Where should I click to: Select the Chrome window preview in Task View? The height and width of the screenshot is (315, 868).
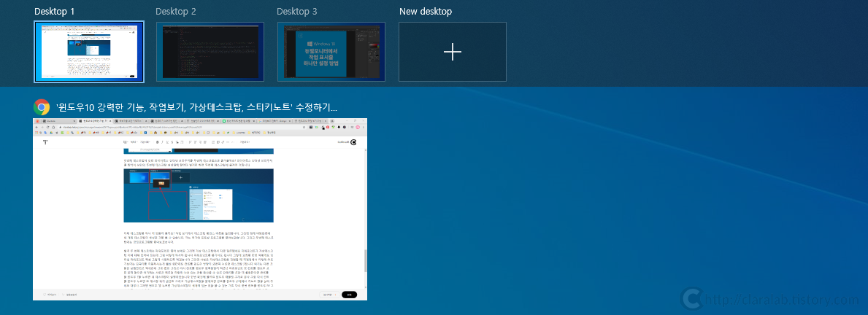[x=200, y=209]
